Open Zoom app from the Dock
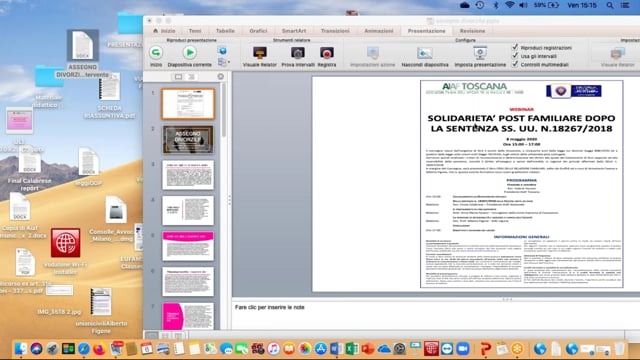Image resolution: width=640 pixels, height=360 pixels. 462,349
